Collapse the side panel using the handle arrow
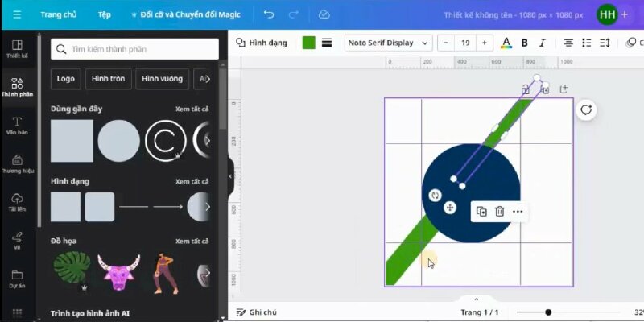The width and height of the screenshot is (644, 322). pos(230,176)
